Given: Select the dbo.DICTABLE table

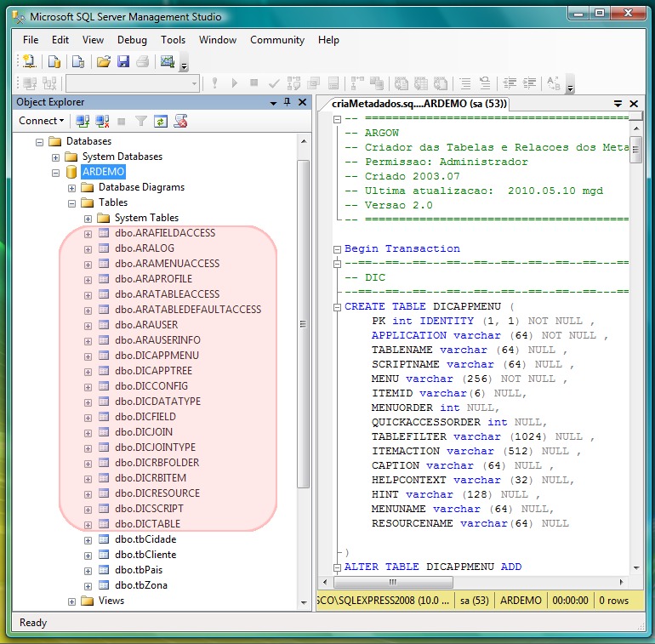Looking at the screenshot, I should pyautogui.click(x=147, y=524).
